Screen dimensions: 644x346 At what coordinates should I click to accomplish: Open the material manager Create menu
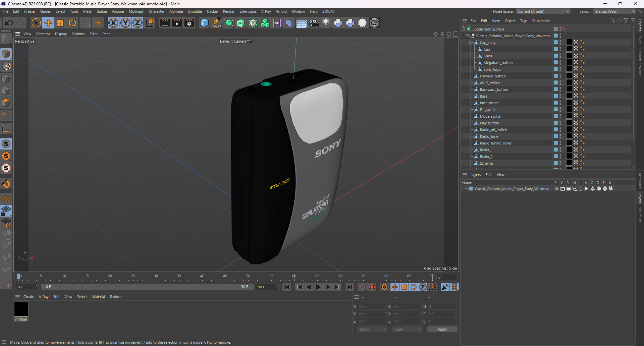29,297
